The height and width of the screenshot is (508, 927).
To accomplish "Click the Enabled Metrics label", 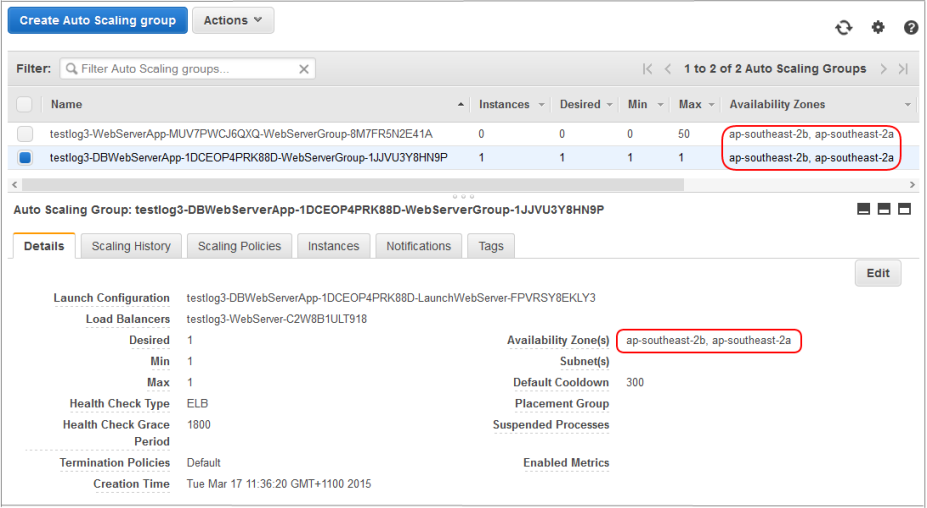I will 566,463.
